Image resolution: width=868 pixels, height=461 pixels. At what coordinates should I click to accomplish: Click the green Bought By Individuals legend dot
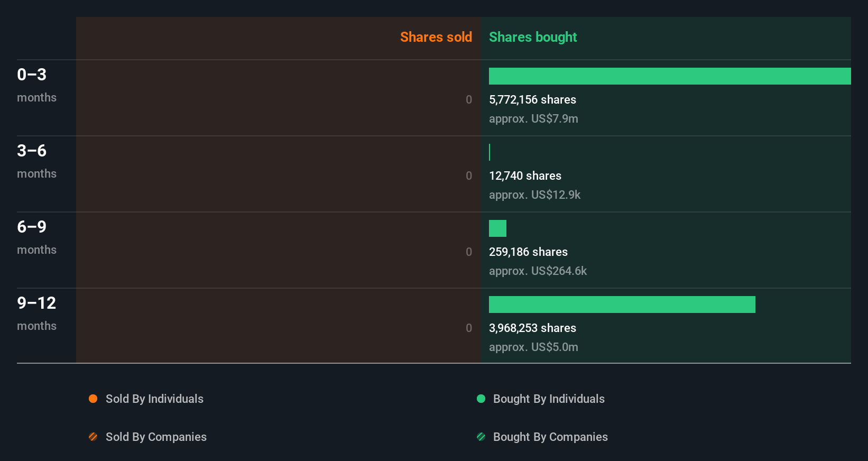pyautogui.click(x=481, y=399)
